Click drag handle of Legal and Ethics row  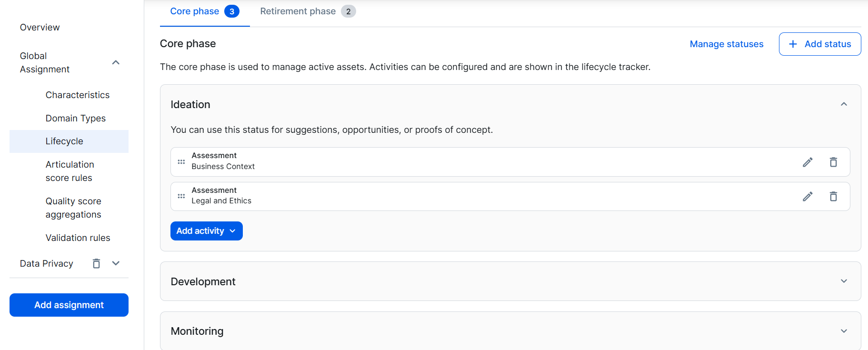(181, 196)
